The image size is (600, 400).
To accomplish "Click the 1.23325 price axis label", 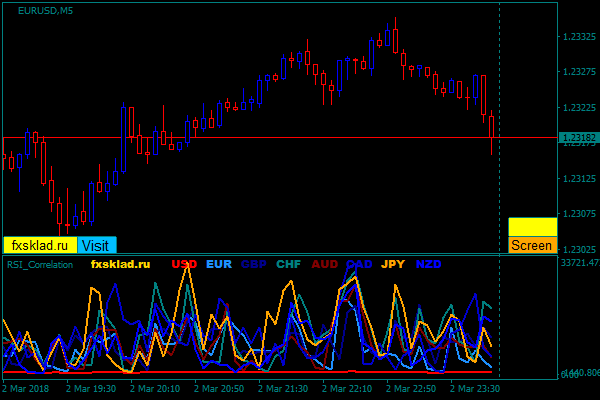I will [x=579, y=37].
